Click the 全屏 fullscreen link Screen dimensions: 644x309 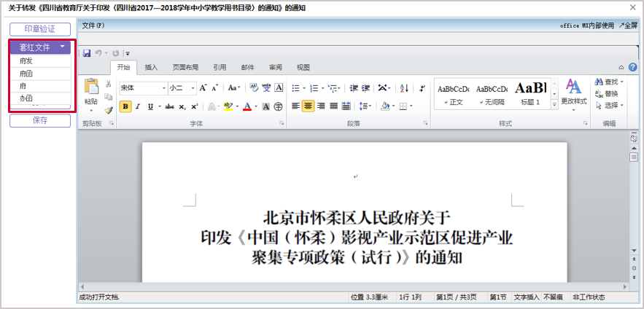pos(628,26)
